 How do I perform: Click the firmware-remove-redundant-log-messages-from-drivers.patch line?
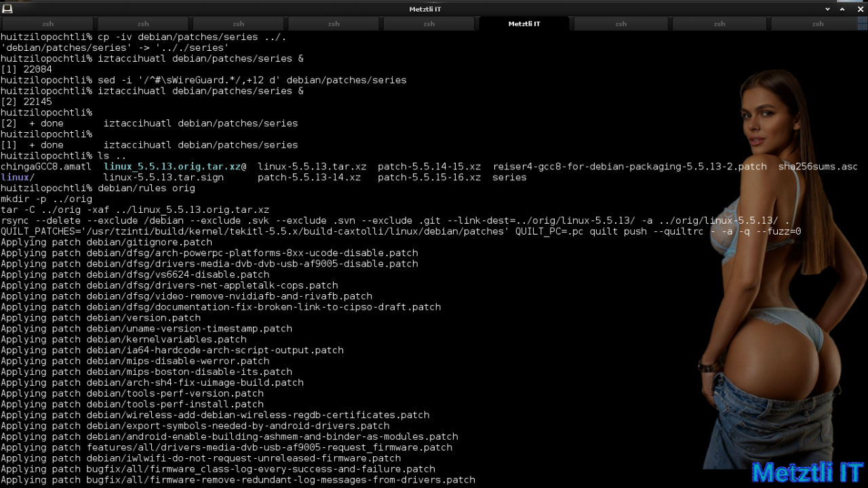(x=237, y=481)
